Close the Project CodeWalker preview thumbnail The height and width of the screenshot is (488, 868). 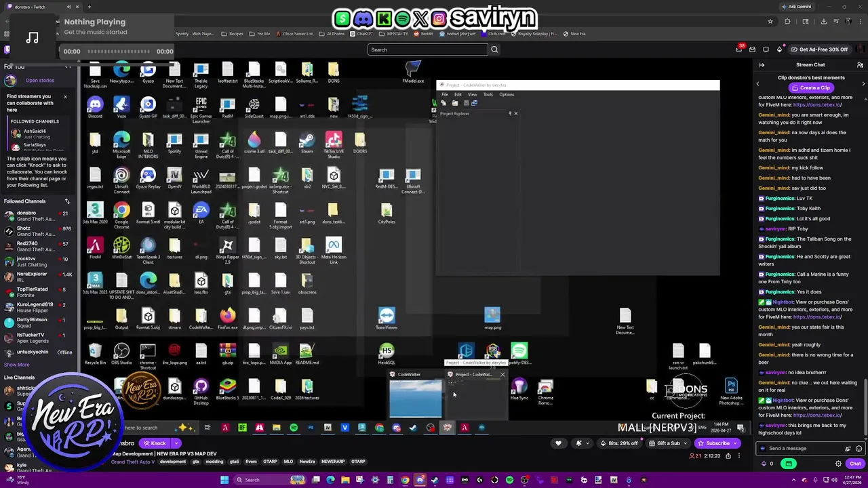502,374
